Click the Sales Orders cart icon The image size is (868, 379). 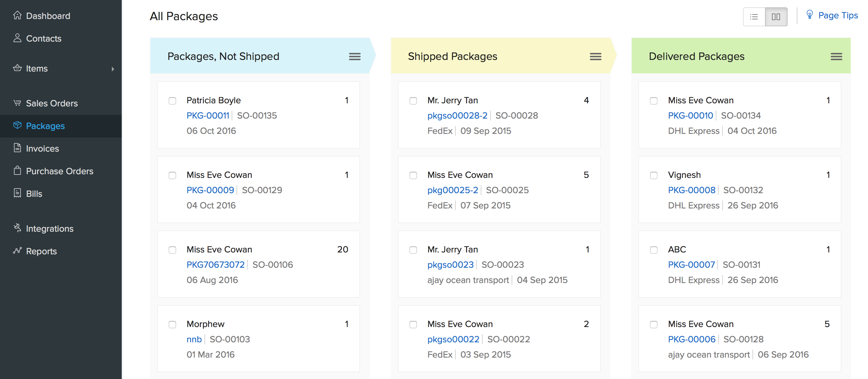pos(17,103)
